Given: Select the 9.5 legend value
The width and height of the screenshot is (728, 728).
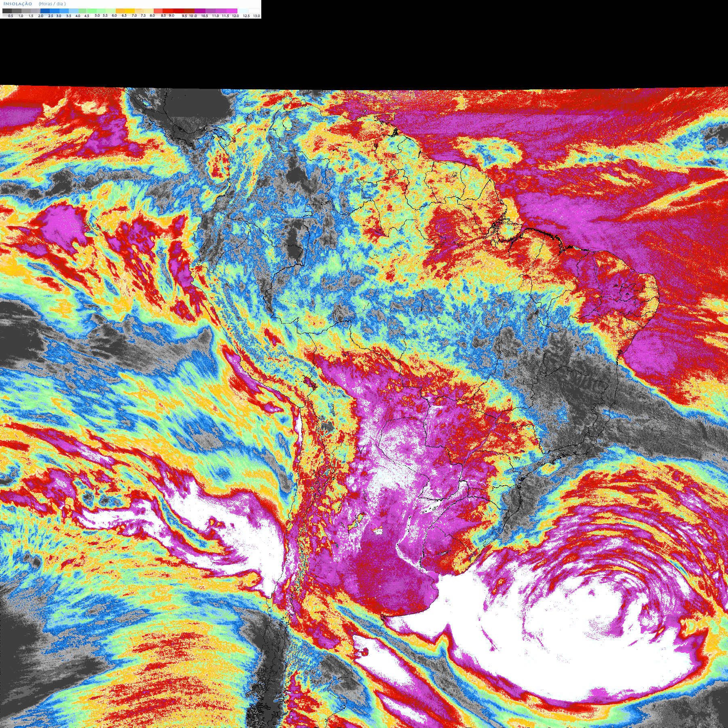Looking at the screenshot, I should (x=184, y=16).
